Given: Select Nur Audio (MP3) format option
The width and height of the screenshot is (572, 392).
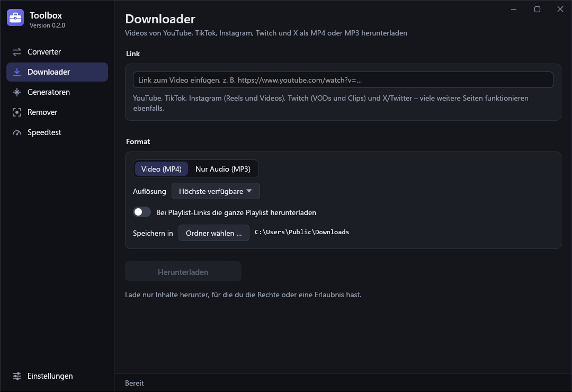Looking at the screenshot, I should click(223, 169).
